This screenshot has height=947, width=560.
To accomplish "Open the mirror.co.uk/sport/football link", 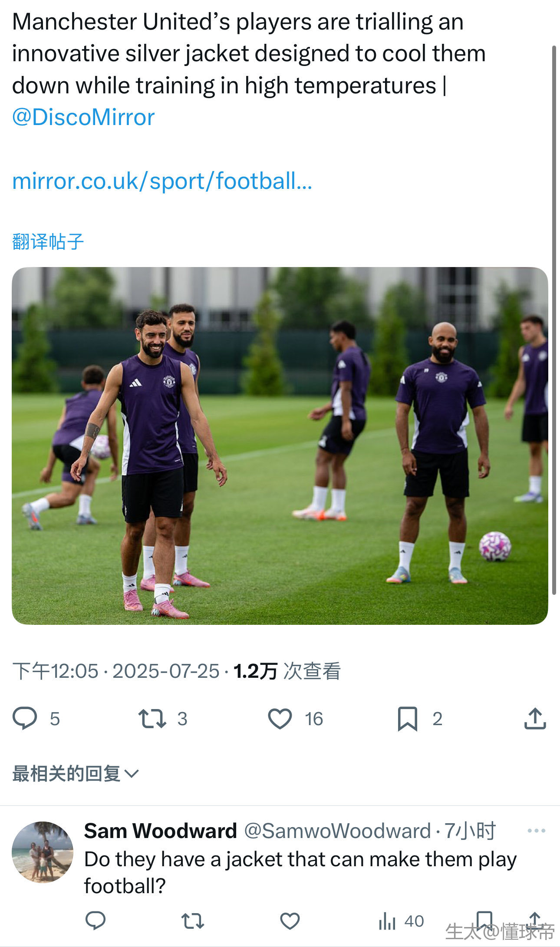I will pos(162,181).
